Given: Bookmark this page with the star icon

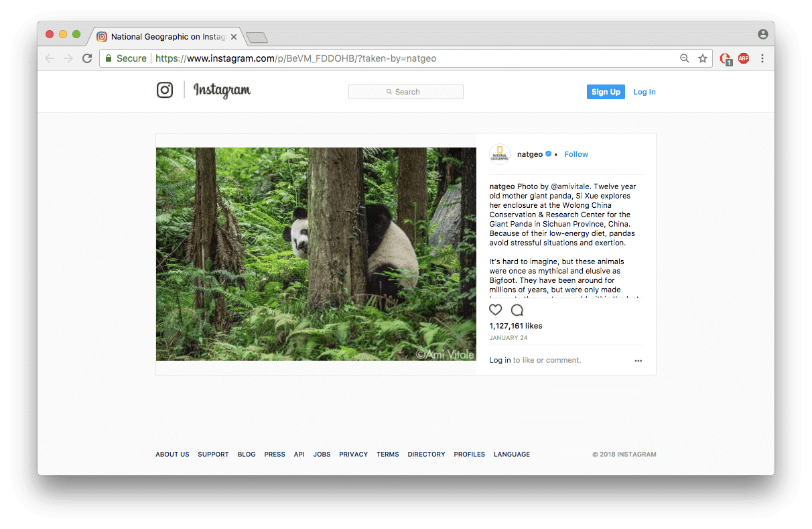Looking at the screenshot, I should pos(703,58).
